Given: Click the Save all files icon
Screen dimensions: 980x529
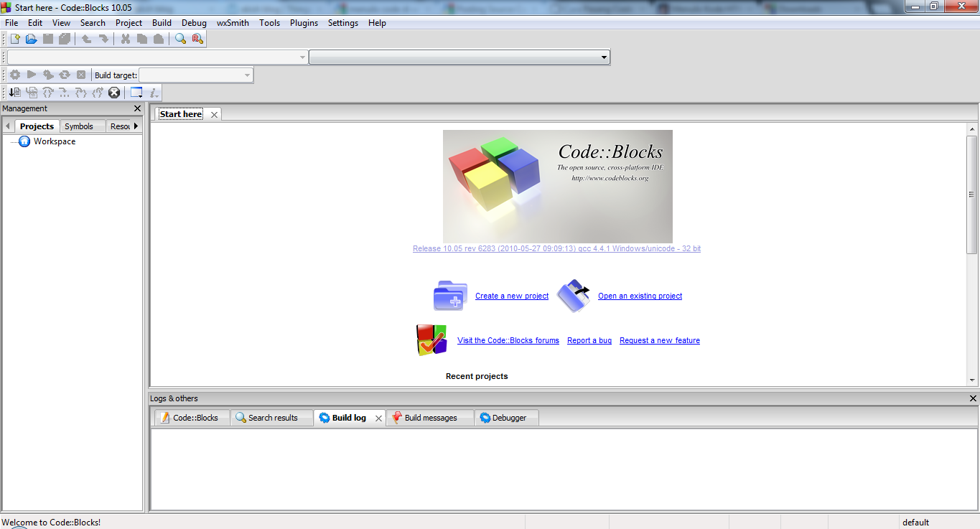Looking at the screenshot, I should click(65, 39).
